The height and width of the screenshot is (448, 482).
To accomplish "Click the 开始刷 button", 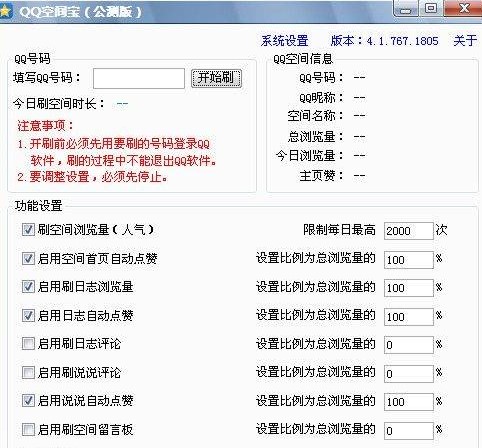I will tap(216, 78).
